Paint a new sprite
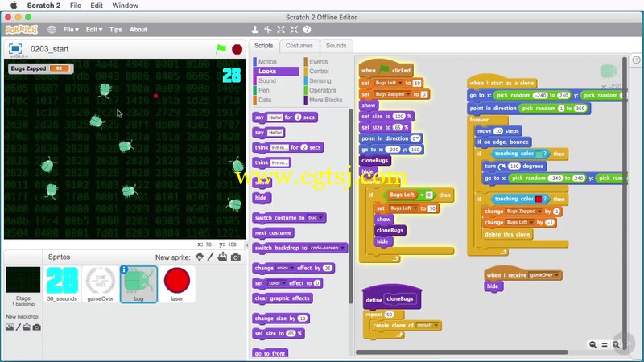 211,257
